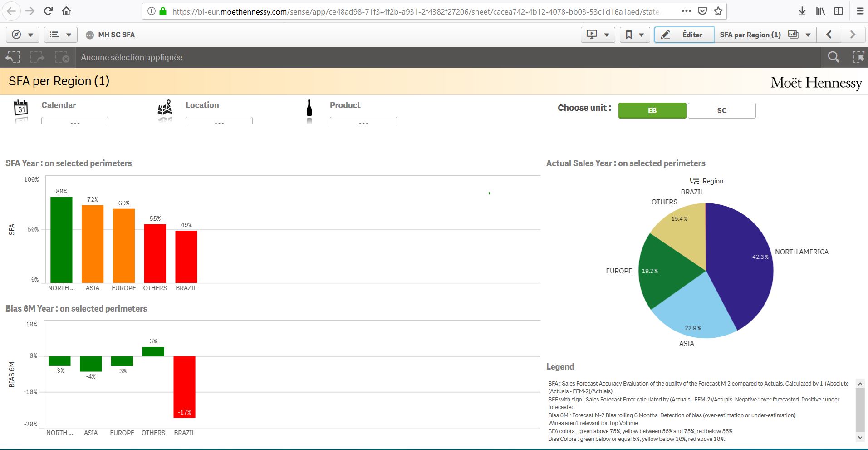Show site information via the info icon

152,11
